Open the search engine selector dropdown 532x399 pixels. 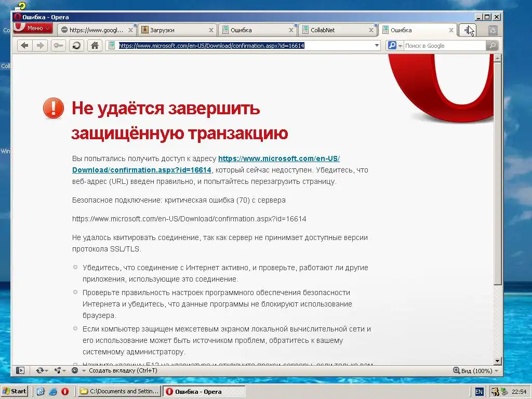(395, 46)
